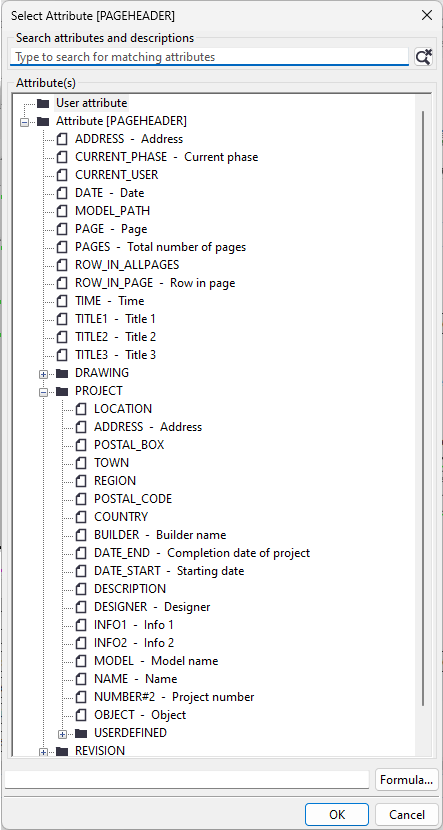Screen dimensions: 443x830
Task: Select the USERDEFINED folder icon
Action: [81, 733]
